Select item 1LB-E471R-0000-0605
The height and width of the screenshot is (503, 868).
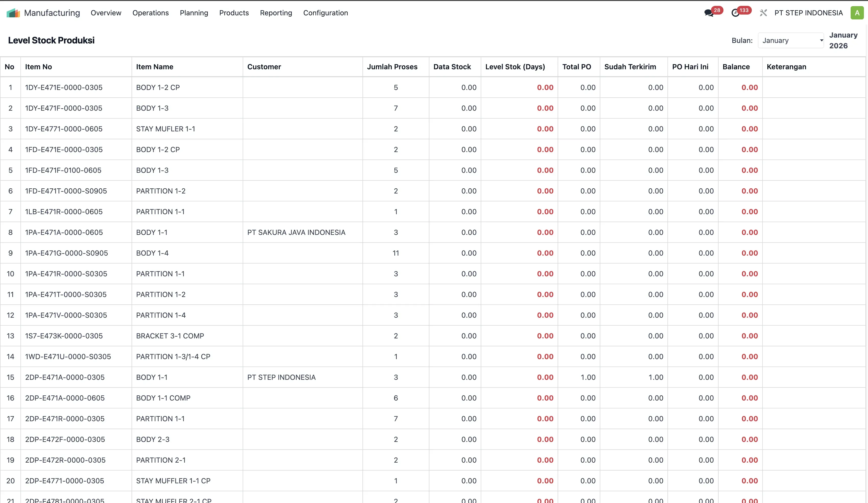[64, 212]
